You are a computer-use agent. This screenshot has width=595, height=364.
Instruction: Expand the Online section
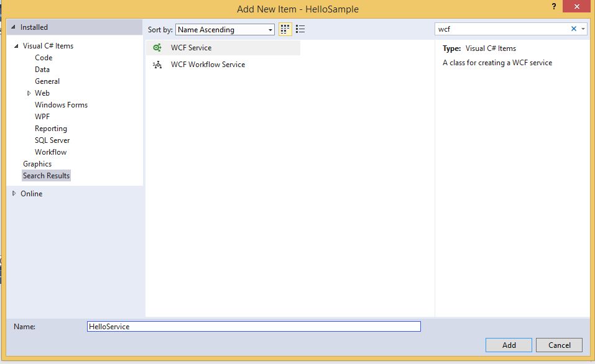14,193
